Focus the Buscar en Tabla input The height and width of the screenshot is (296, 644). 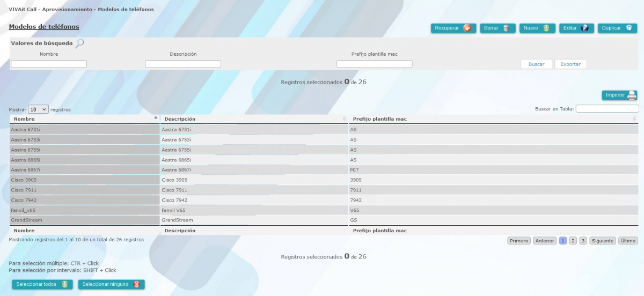pos(608,108)
